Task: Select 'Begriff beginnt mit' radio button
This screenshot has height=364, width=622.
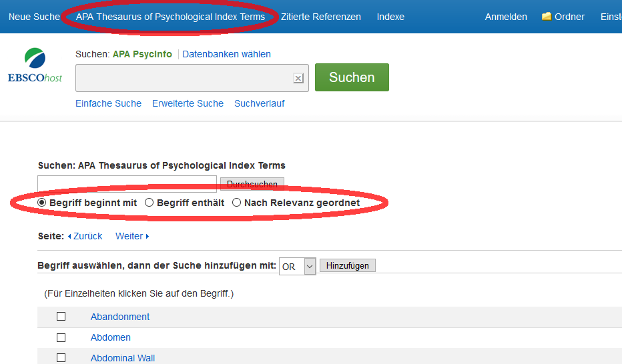Action: [x=42, y=203]
